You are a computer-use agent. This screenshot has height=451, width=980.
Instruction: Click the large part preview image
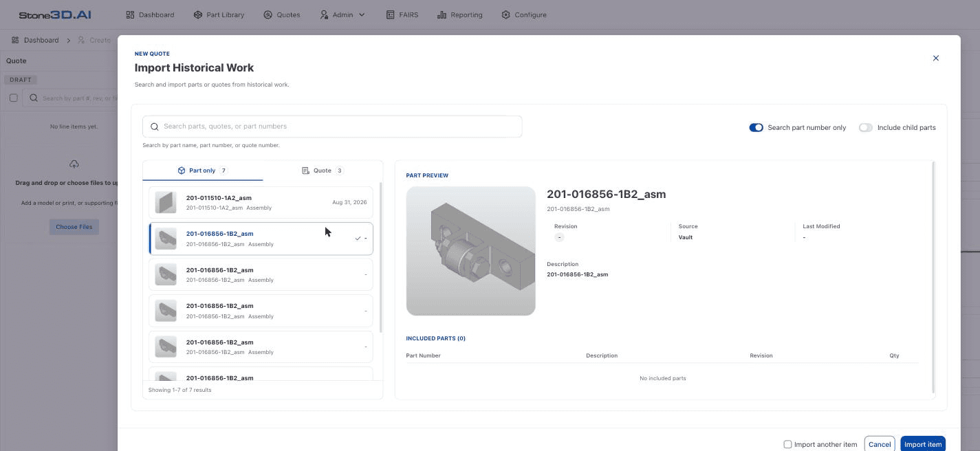pos(471,251)
